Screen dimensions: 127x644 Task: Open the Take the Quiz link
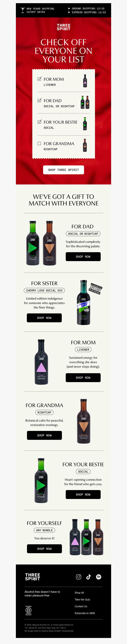point(82,599)
